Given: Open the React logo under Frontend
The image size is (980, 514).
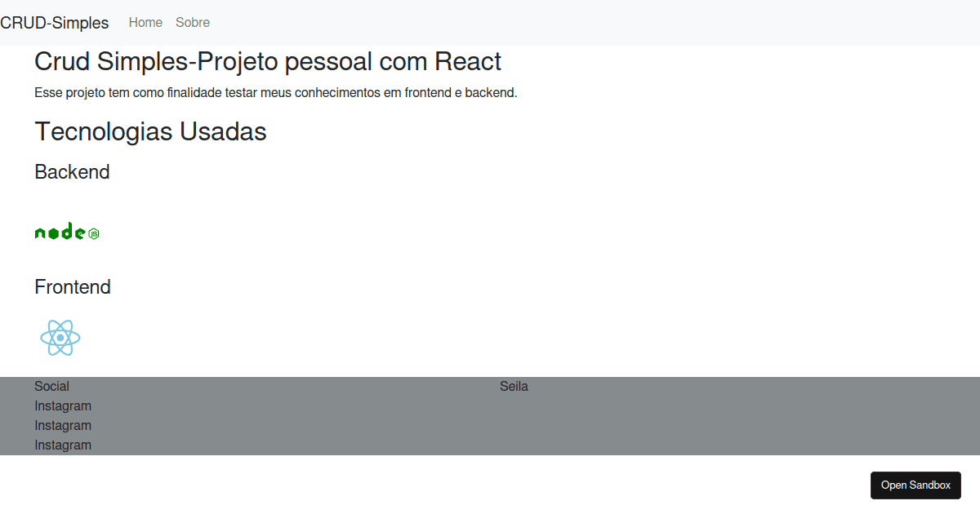Looking at the screenshot, I should click(60, 337).
